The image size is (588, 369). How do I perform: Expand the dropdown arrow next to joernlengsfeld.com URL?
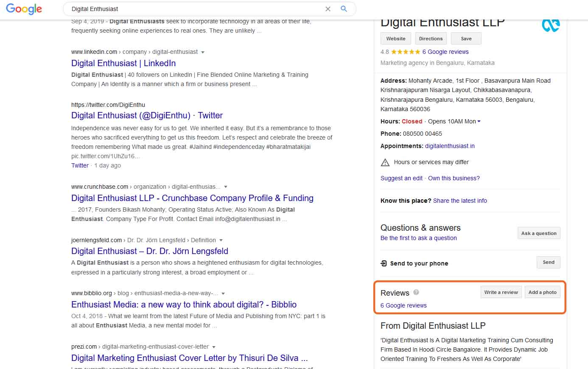[x=221, y=240]
